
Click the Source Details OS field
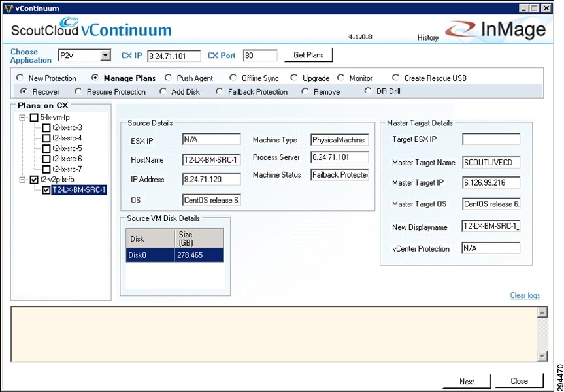pyautogui.click(x=211, y=200)
